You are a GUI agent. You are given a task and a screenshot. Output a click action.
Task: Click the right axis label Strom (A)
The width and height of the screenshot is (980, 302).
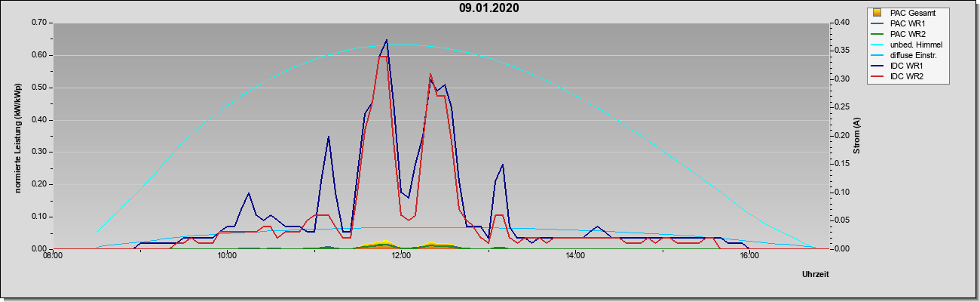coord(857,136)
